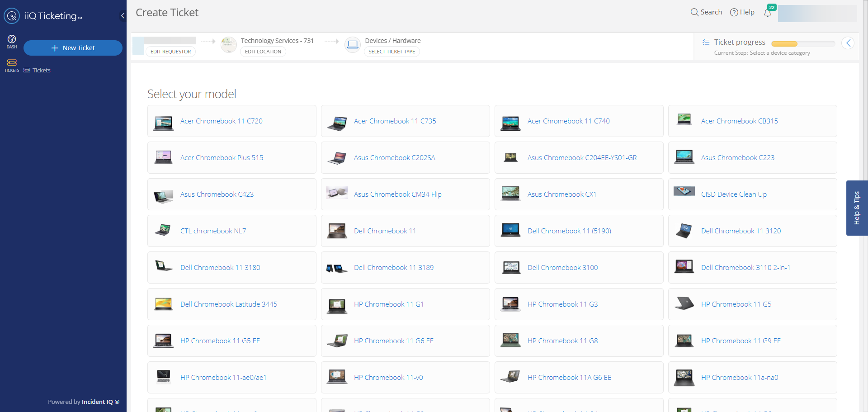Click the Search magnifier icon
The image size is (868, 412).
point(694,12)
